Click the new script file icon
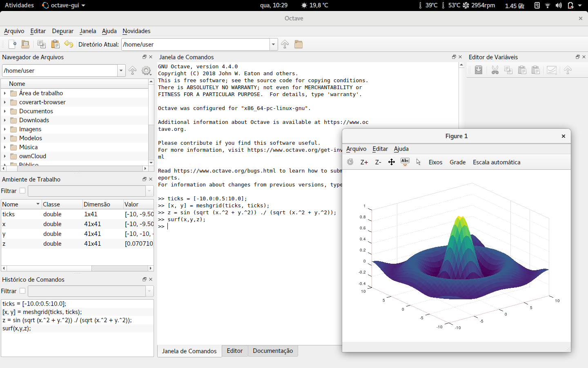This screenshot has height=368, width=588. point(12,44)
